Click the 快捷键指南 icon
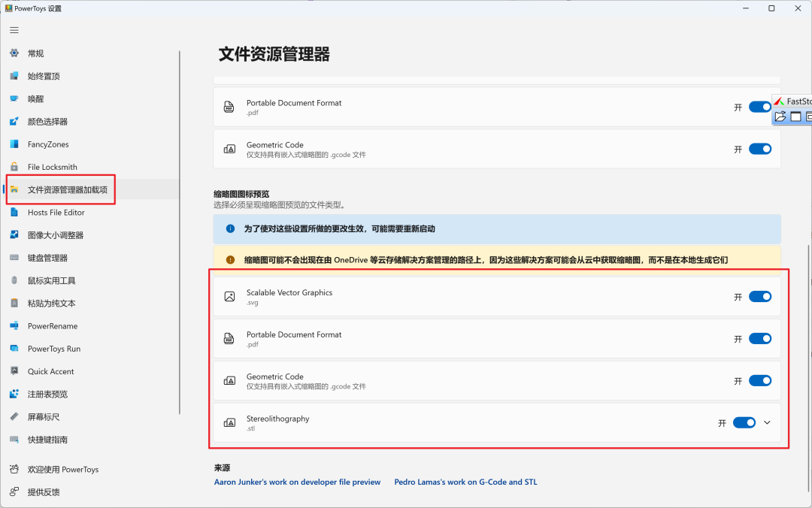The image size is (812, 508). 14,439
